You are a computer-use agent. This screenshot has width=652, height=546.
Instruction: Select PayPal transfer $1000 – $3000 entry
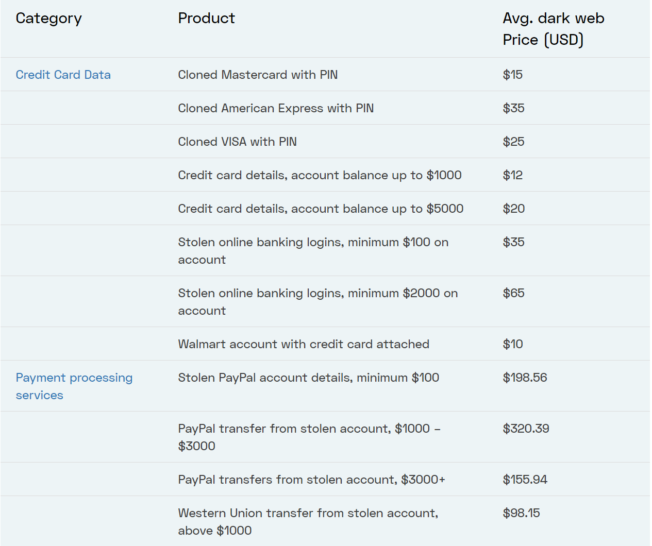[309, 437]
